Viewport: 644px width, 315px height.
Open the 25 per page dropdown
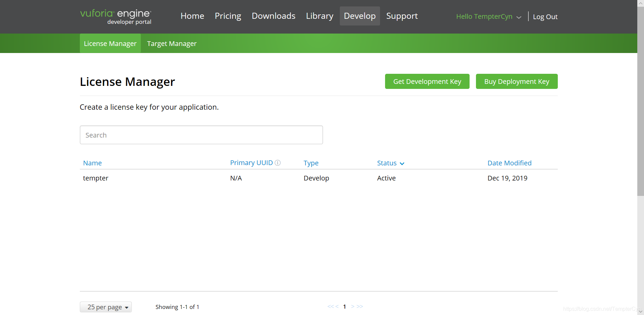(106, 307)
